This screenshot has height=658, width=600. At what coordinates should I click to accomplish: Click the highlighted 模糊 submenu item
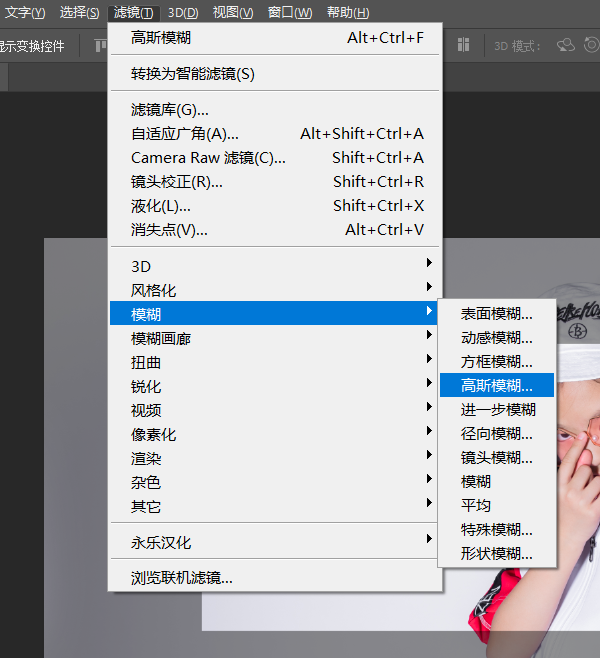274,313
